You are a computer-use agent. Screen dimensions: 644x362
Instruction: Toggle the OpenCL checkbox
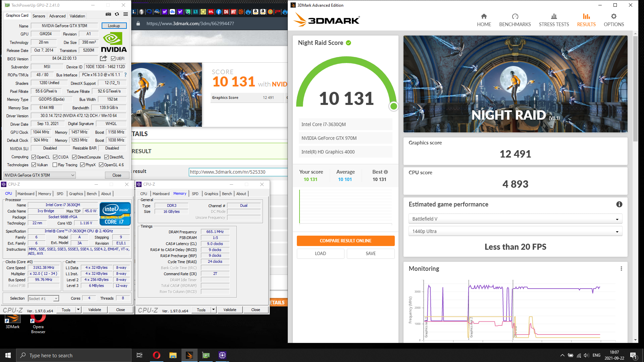pos(34,157)
